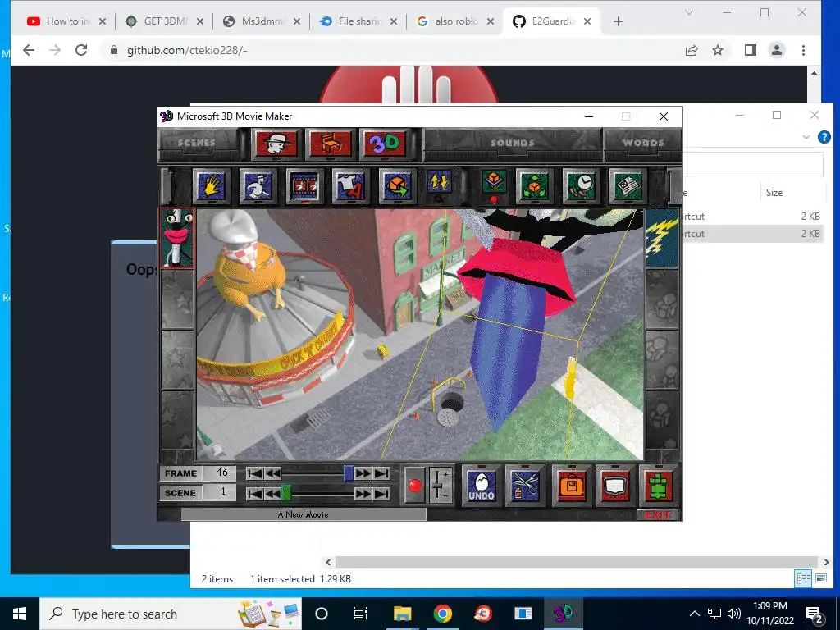
Task: Select the lightning bolt thumbnail on right
Action: coord(662,238)
